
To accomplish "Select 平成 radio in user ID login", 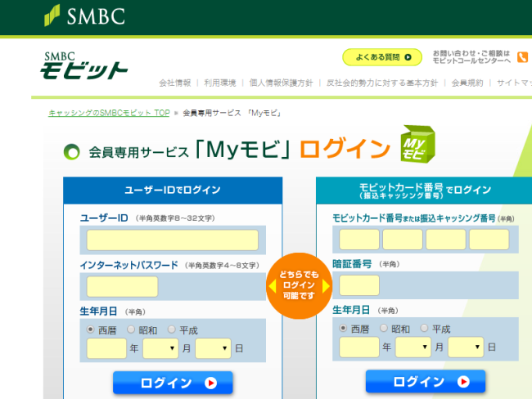I will pos(172,330).
